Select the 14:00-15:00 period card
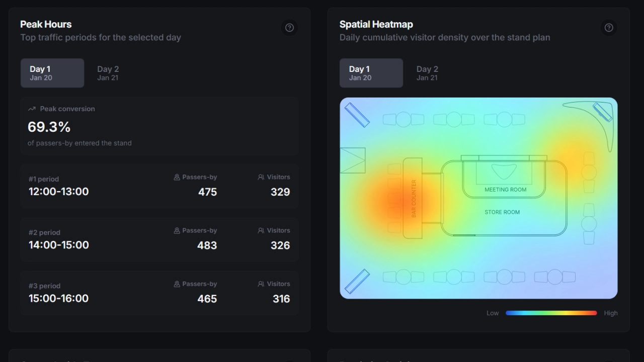Screen dimensions: 644x362 tap(159, 239)
